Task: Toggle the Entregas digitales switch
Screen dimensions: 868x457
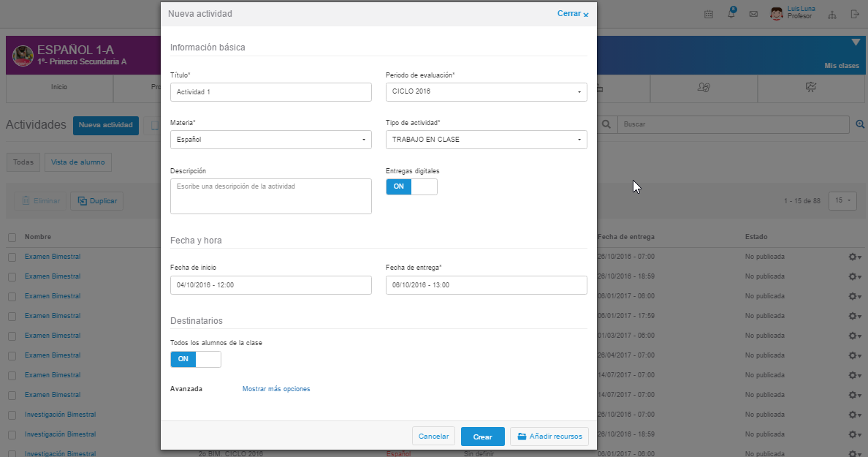Action: [411, 186]
